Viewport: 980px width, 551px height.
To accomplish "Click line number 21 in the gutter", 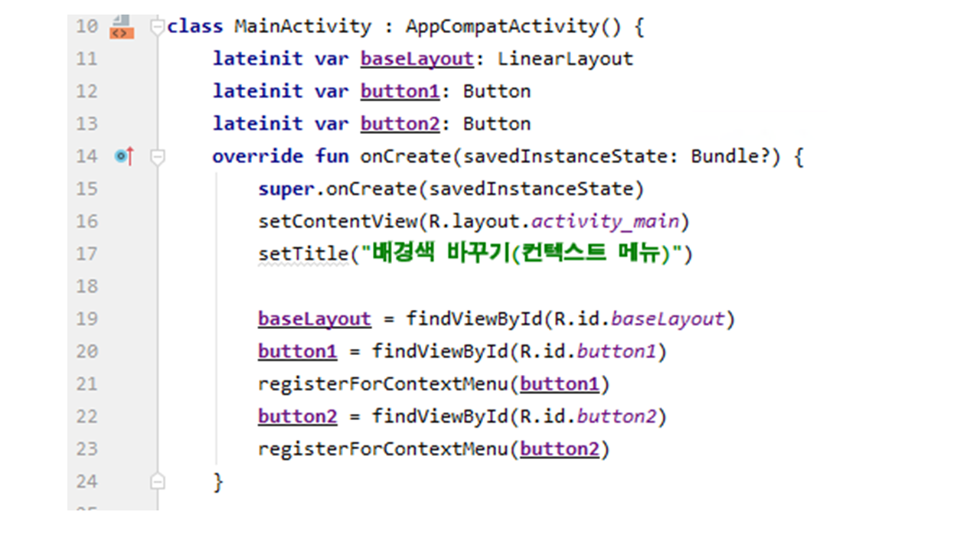I will point(87,383).
